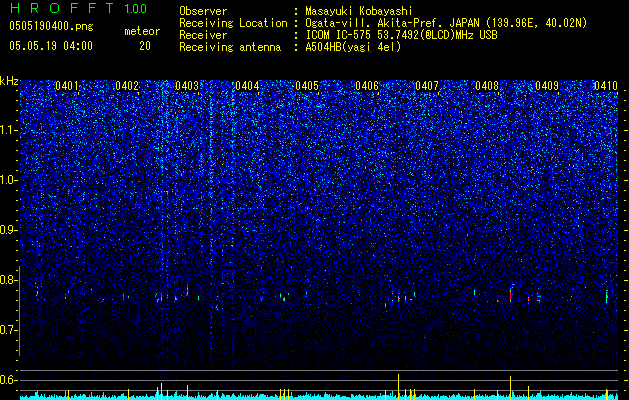The width and height of the screenshot is (629, 400).
Task: Click the Receiving antenna field label
Action: pyautogui.click(x=230, y=47)
